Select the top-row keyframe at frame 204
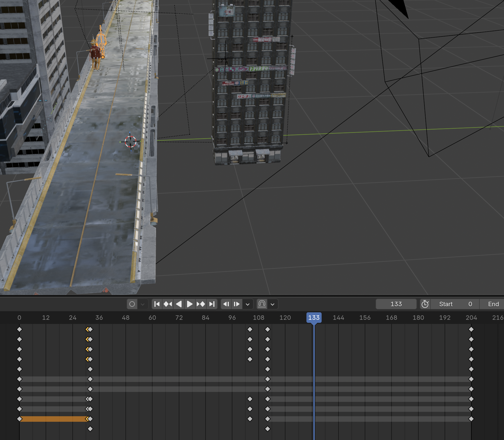This screenshot has width=504, height=440. click(471, 329)
